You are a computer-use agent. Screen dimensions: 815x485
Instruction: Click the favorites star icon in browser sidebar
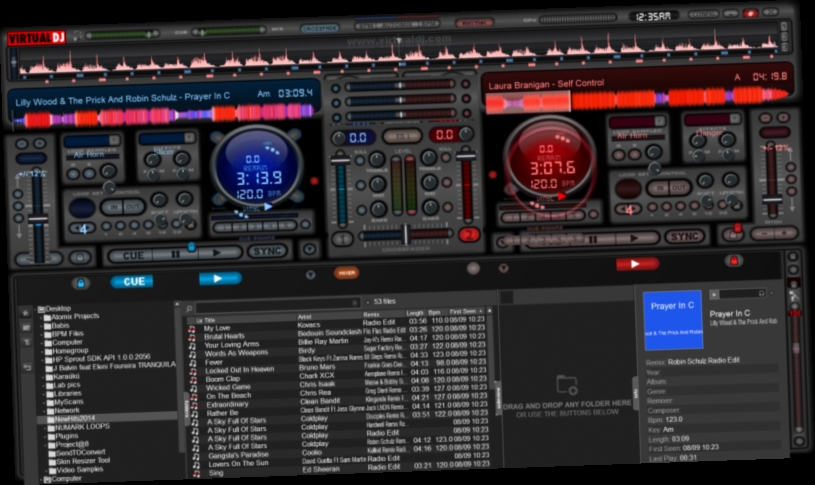[x=25, y=312]
